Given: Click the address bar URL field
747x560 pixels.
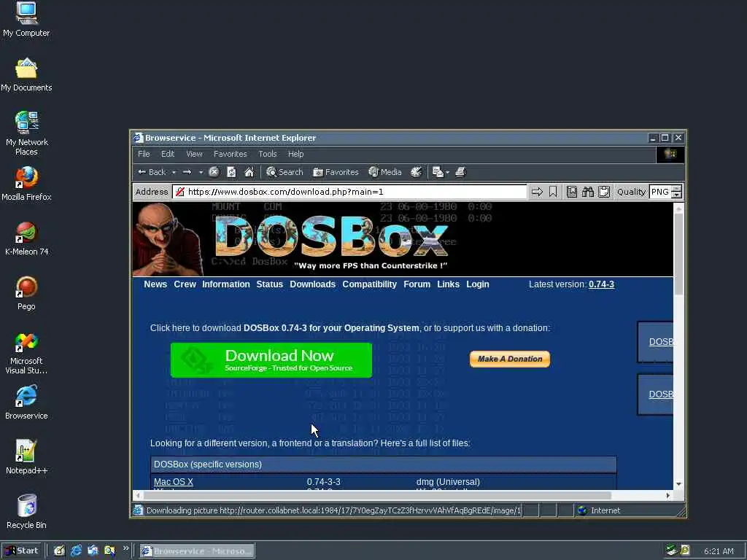Looking at the screenshot, I should [349, 192].
